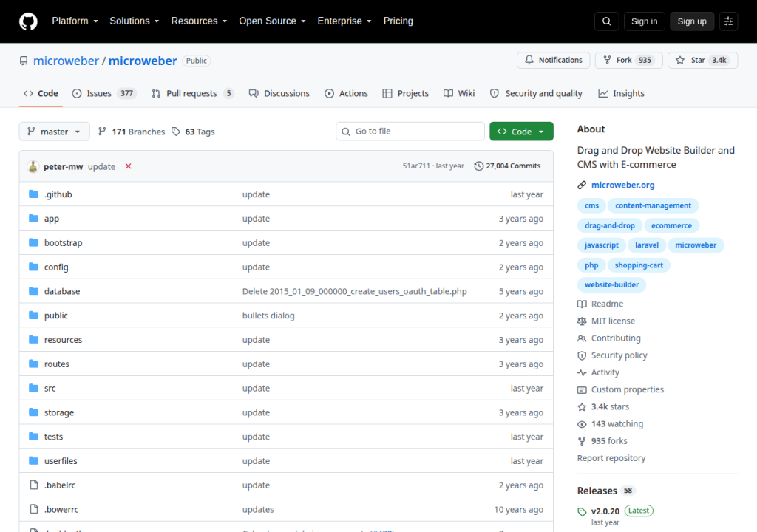
Task: Click the .babelrc file icon
Action: pos(33,485)
